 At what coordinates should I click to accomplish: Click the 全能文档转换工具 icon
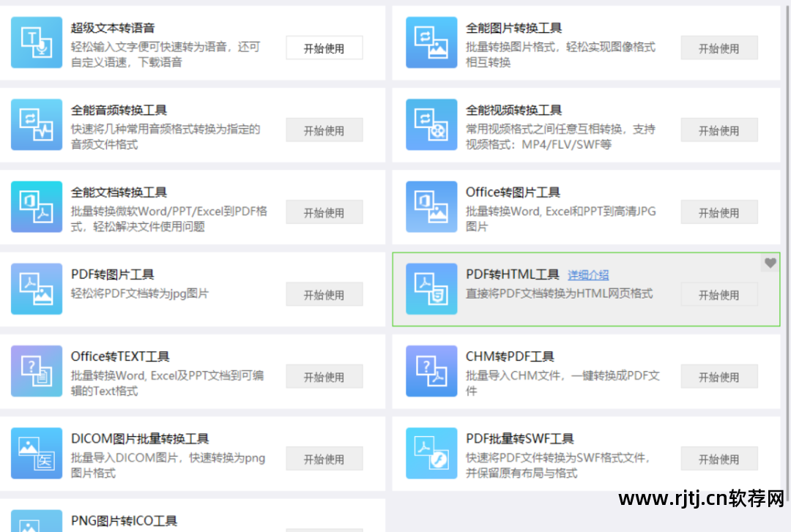tap(37, 207)
